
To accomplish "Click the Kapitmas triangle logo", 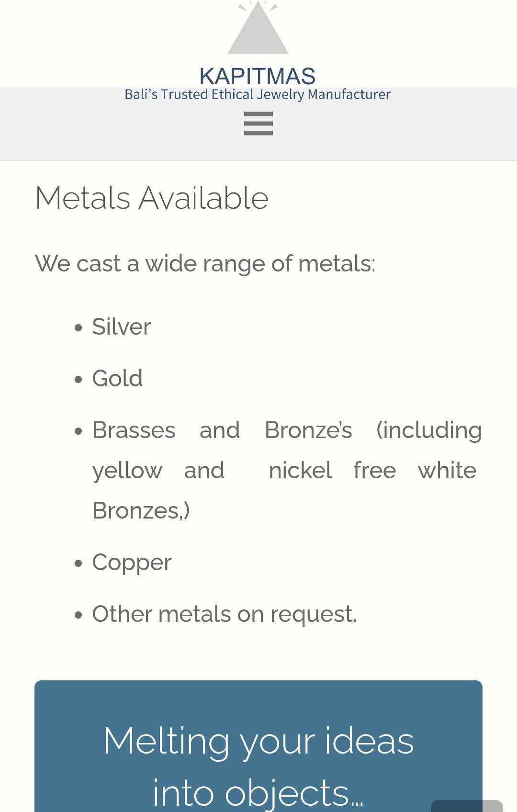I will tap(258, 27).
